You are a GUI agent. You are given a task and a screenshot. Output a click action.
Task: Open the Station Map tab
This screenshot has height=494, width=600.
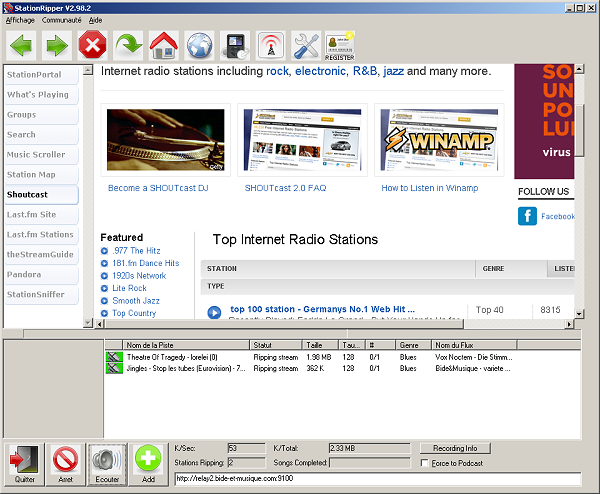coord(41,174)
